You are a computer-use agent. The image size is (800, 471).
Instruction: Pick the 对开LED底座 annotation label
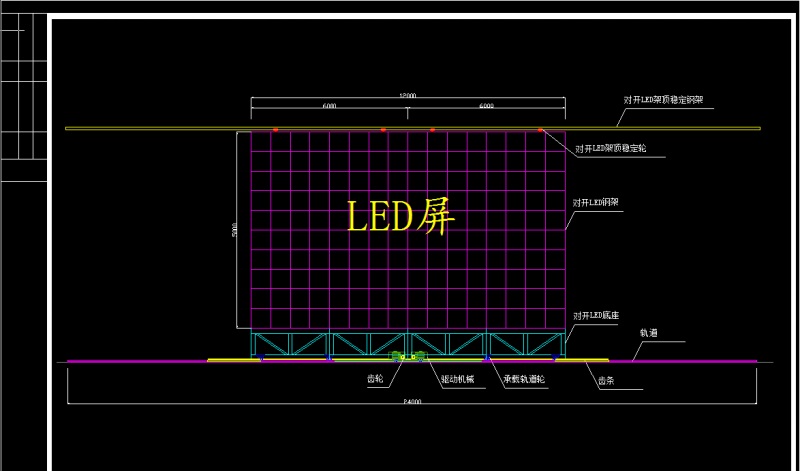(597, 315)
